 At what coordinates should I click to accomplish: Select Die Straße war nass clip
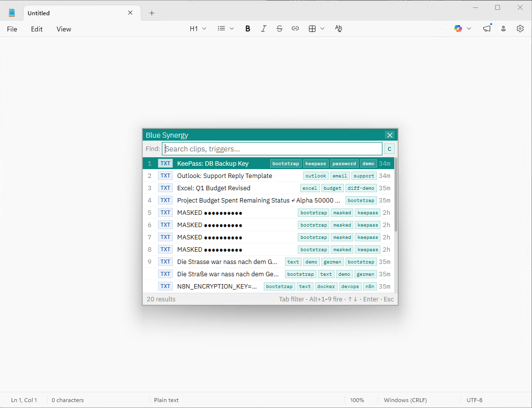click(268, 274)
